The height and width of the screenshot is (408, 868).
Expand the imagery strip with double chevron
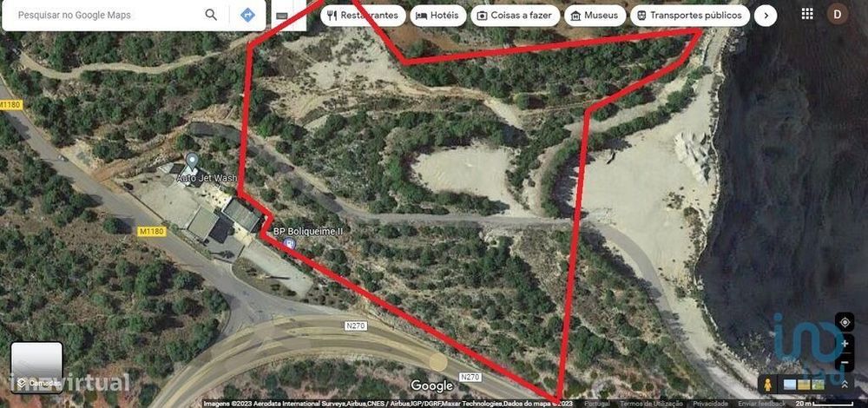(x=845, y=384)
